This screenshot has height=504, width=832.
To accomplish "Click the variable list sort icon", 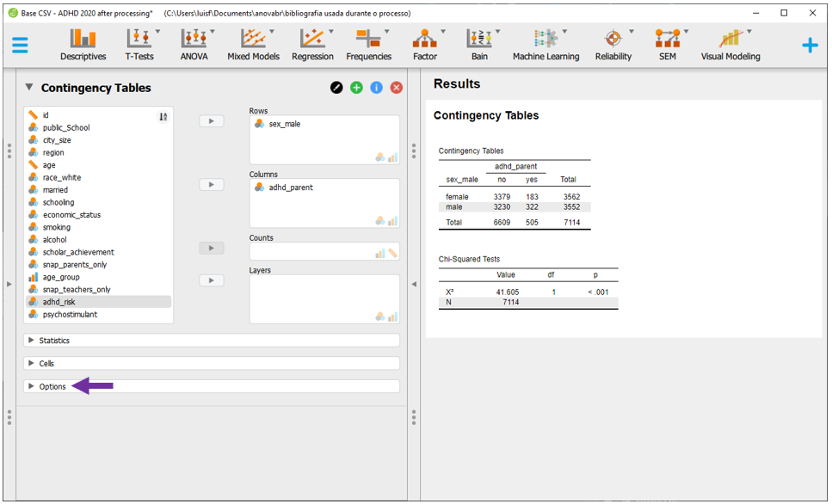I will [x=163, y=117].
